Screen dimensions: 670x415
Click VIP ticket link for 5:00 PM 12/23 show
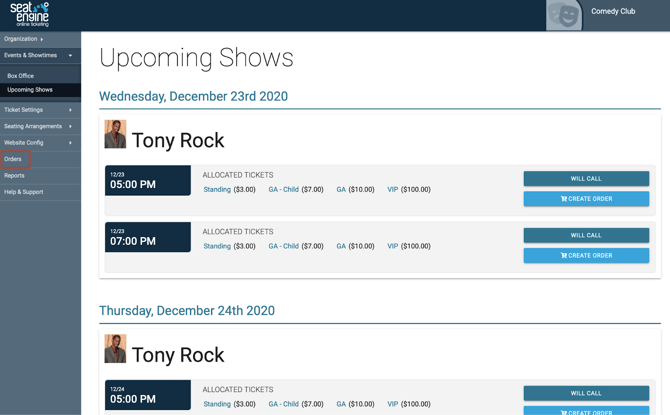click(x=393, y=189)
